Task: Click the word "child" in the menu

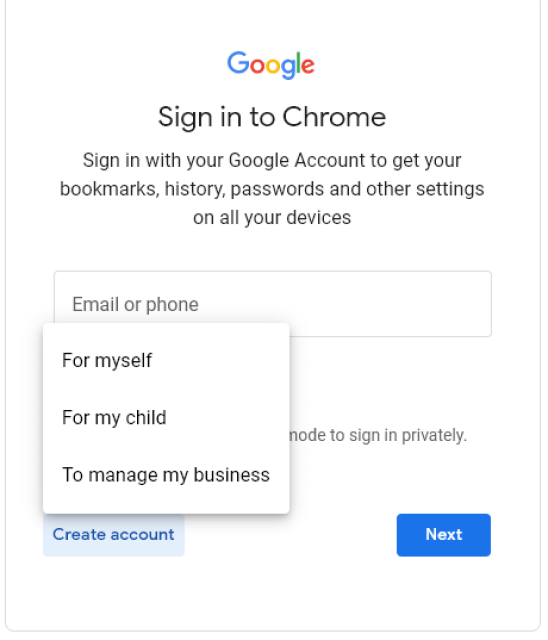Action: (x=146, y=418)
